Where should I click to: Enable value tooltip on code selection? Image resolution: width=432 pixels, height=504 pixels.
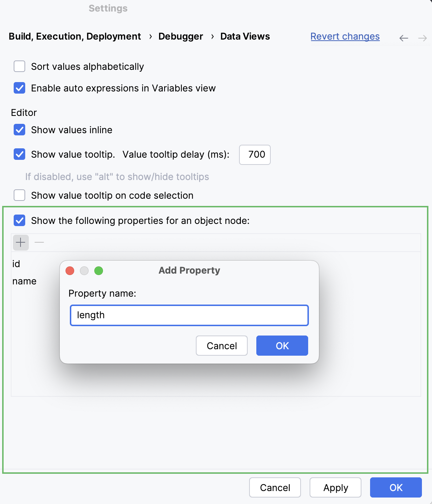coord(19,195)
